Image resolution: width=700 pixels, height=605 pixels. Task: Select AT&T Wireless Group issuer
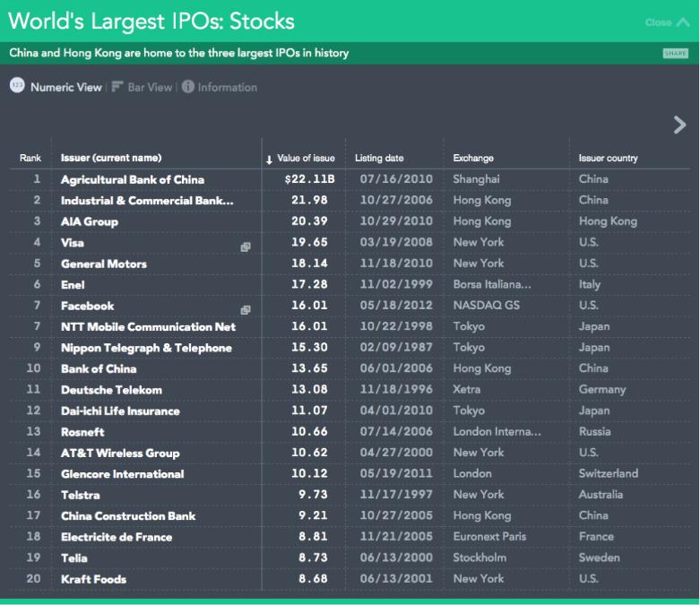pyautogui.click(x=120, y=453)
